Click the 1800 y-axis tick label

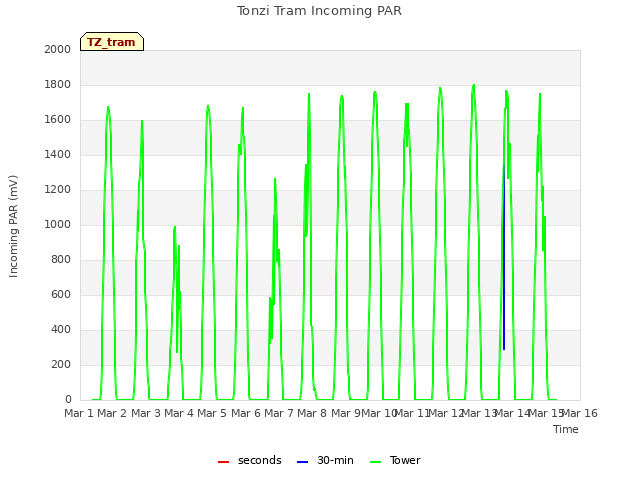58,84
